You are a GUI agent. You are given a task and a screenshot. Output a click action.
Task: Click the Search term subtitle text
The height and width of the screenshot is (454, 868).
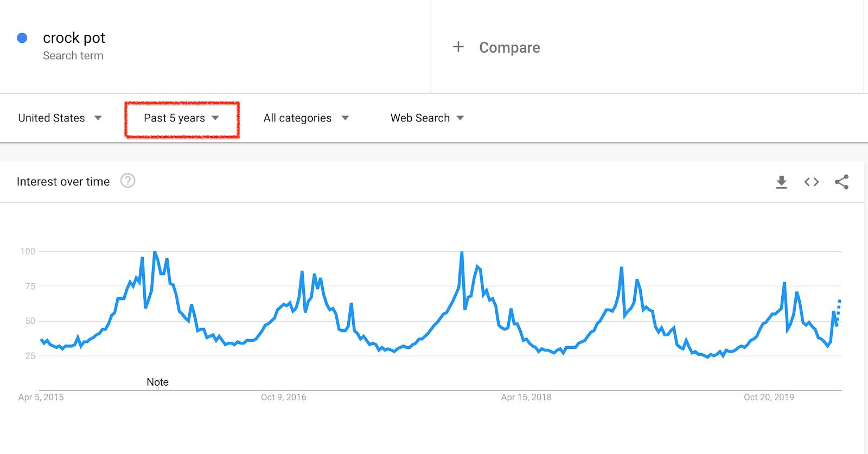tap(73, 56)
